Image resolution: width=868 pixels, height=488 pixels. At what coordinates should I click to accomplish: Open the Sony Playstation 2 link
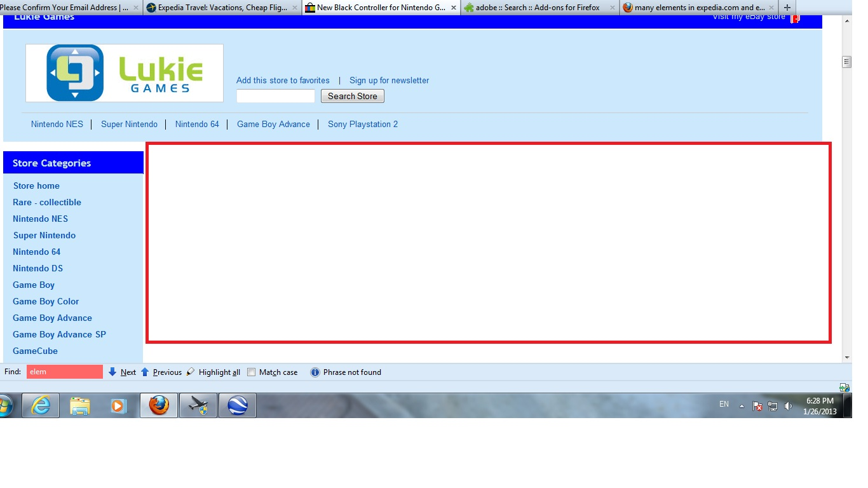(x=363, y=124)
